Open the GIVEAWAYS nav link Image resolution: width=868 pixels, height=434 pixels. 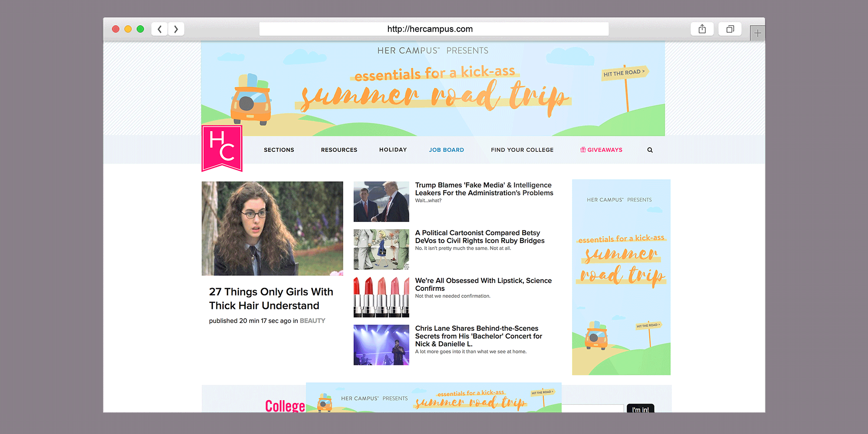[601, 150]
